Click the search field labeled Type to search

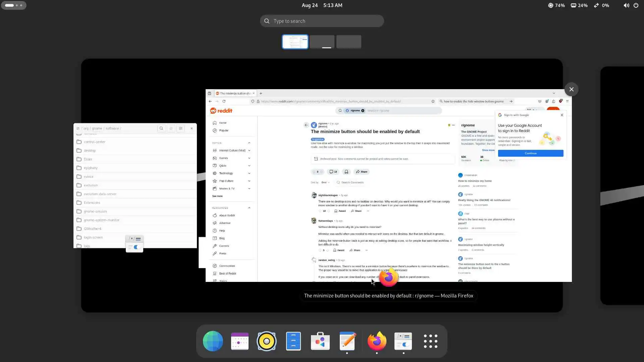(x=322, y=21)
